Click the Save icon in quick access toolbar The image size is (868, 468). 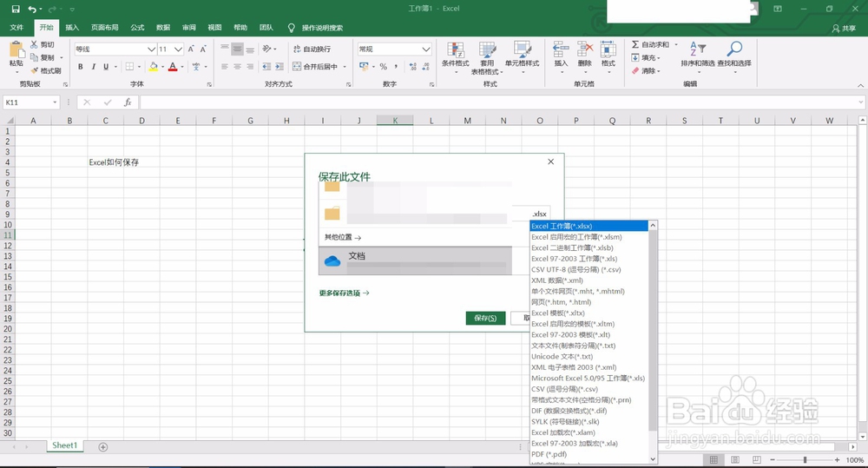click(16, 9)
